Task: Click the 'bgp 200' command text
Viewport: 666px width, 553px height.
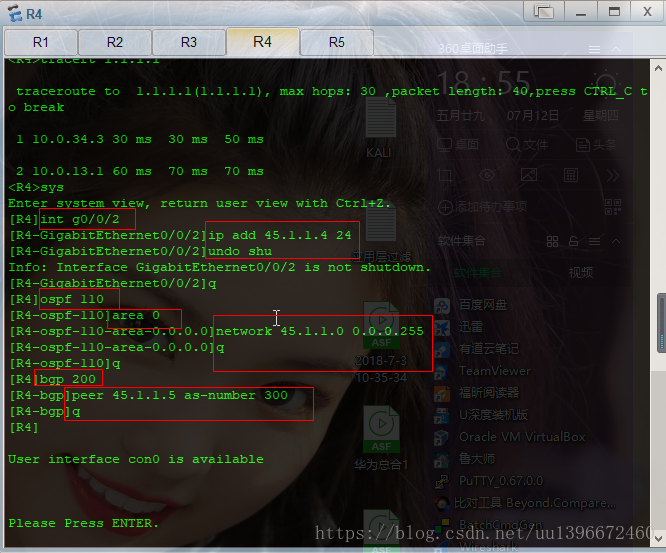Action: click(x=68, y=379)
